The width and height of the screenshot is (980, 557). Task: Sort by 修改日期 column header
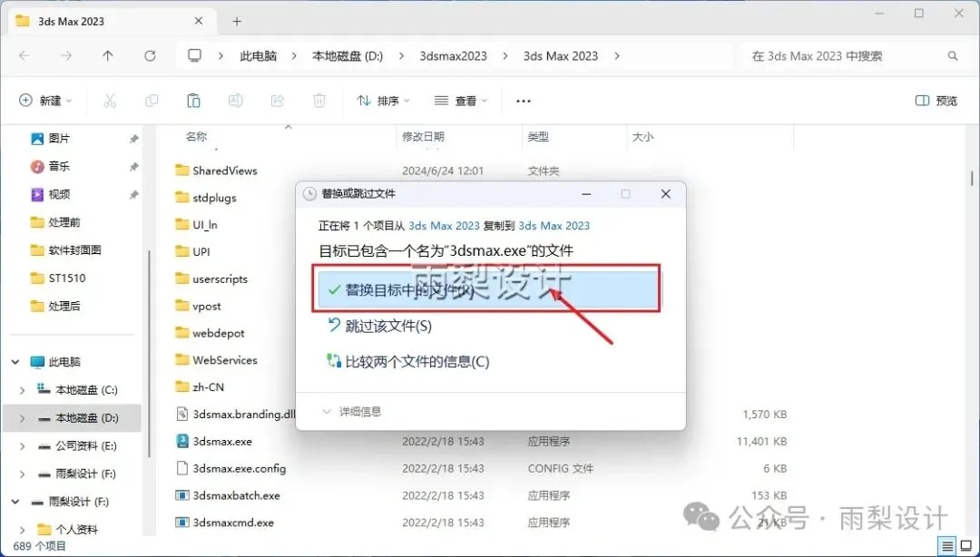423,136
